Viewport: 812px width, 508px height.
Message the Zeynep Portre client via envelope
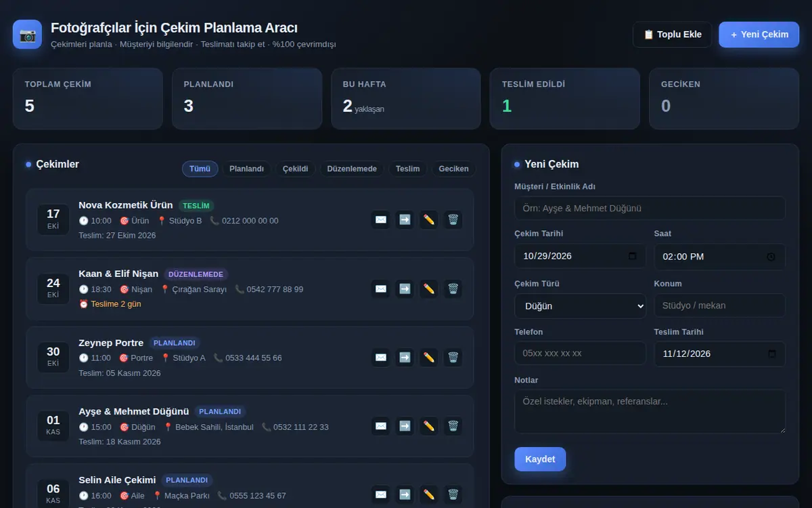pos(381,358)
